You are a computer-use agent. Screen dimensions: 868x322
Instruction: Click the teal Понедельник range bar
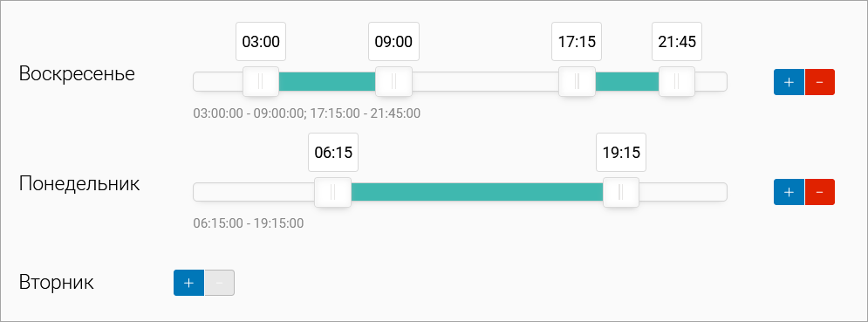[476, 192]
